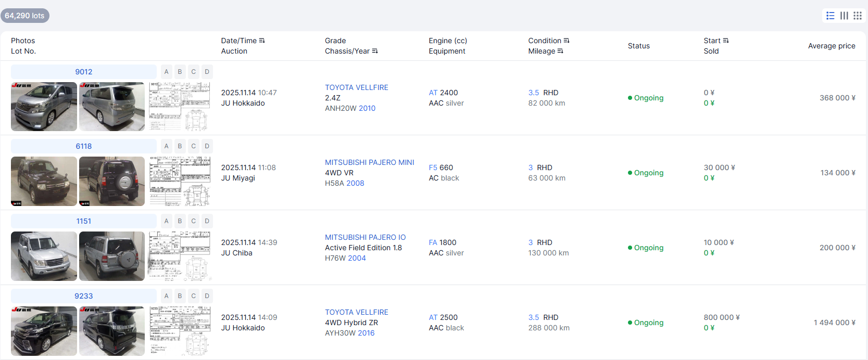Sort by Mileage column icon
Viewport: 868px width, 360px height.
tap(560, 51)
